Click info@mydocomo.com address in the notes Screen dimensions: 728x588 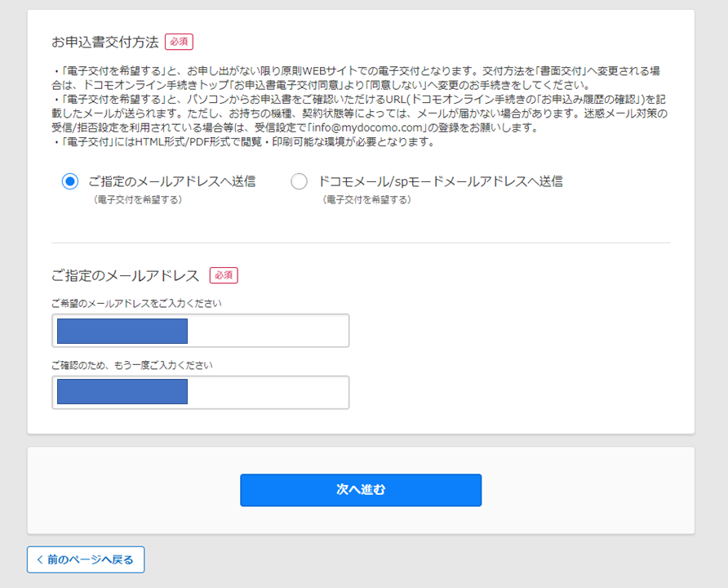[367, 127]
